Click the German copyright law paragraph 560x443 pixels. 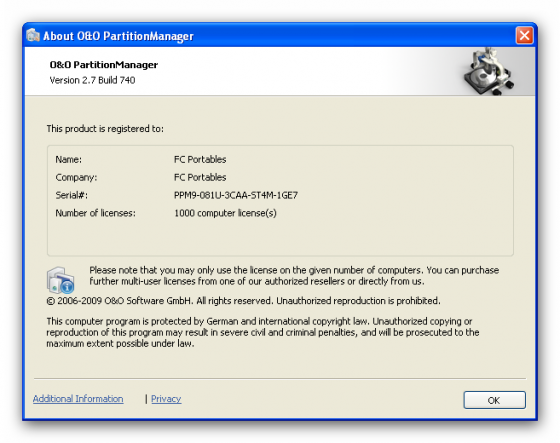262,332
